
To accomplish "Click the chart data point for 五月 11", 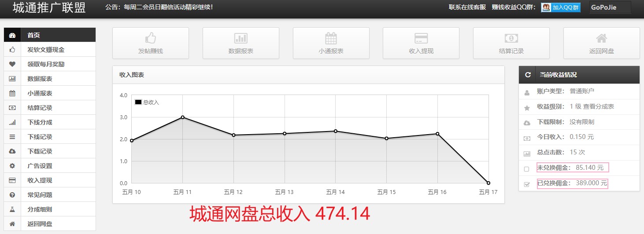I will tap(182, 117).
